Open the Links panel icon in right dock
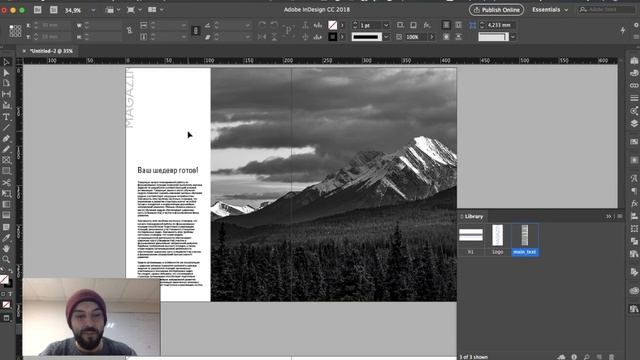This screenshot has width=640, height=360. [x=634, y=86]
